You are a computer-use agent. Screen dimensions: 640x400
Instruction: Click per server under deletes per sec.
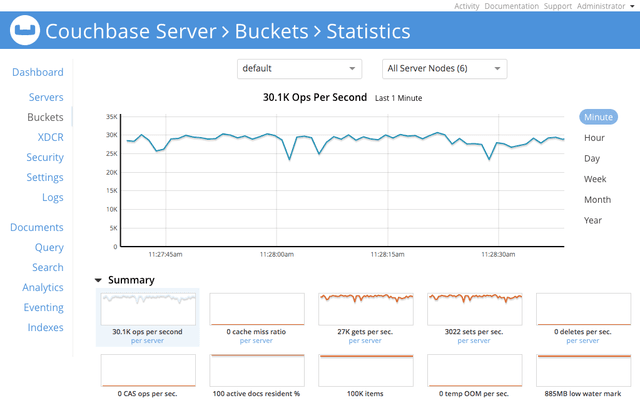point(582,341)
